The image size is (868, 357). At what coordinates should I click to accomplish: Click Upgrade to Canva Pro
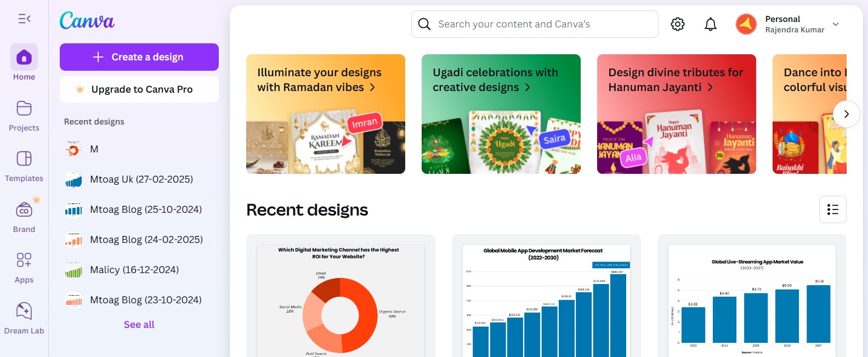[x=139, y=89]
